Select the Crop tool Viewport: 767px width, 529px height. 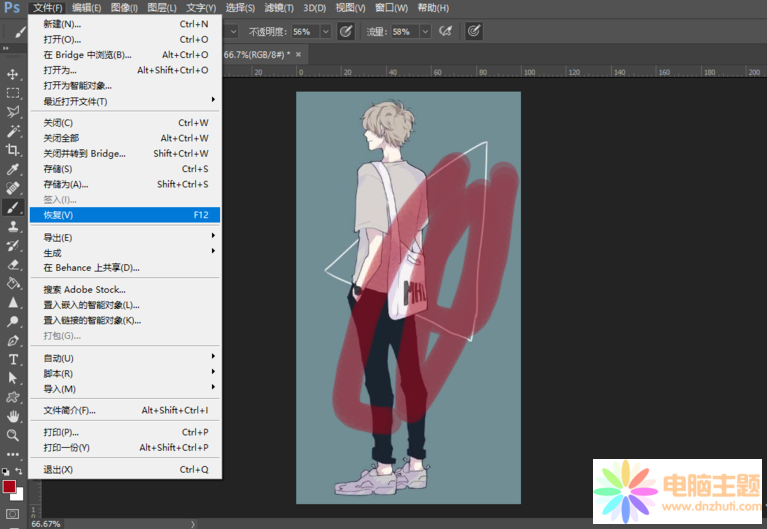[x=13, y=150]
